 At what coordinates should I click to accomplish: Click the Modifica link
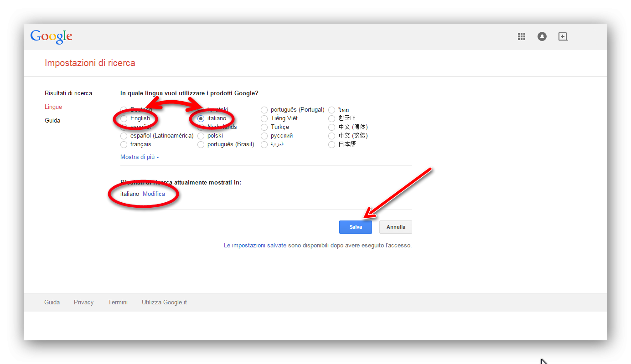pyautogui.click(x=154, y=194)
